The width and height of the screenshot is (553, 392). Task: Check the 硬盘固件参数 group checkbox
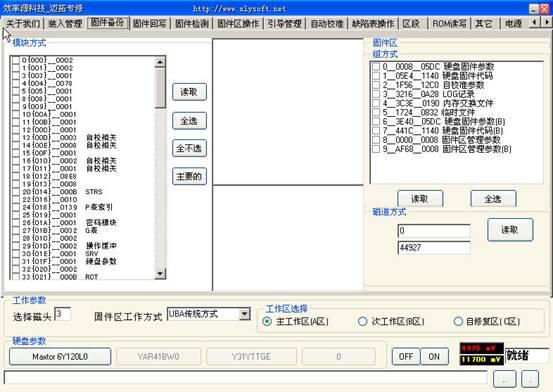click(x=376, y=66)
